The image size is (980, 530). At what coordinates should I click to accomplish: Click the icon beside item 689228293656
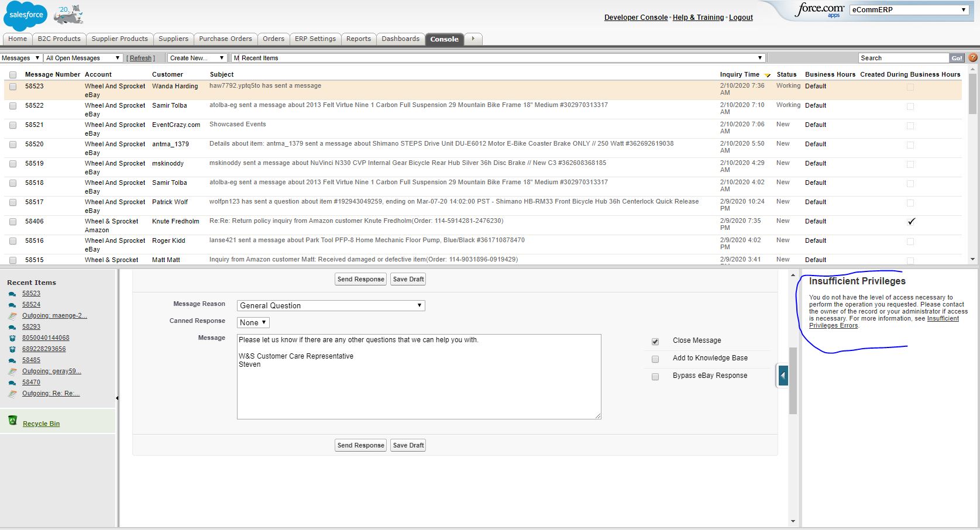point(12,349)
